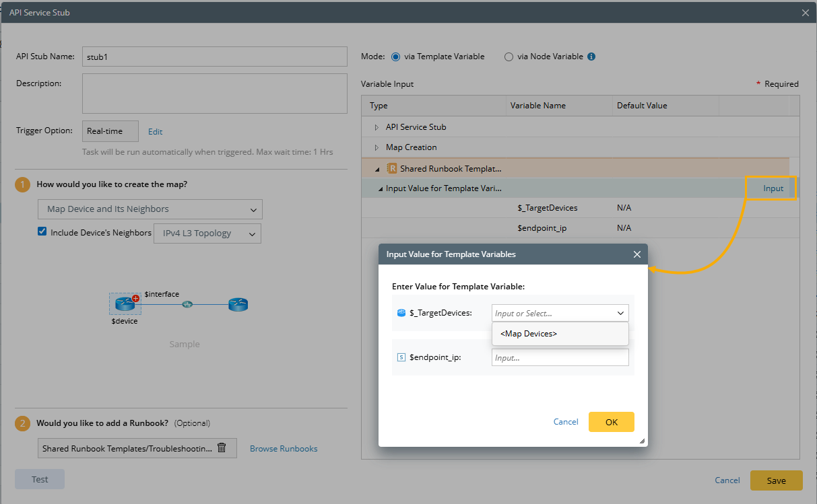This screenshot has width=817, height=504.
Task: Open the IPv4 L3 Topology dropdown
Action: (x=207, y=233)
